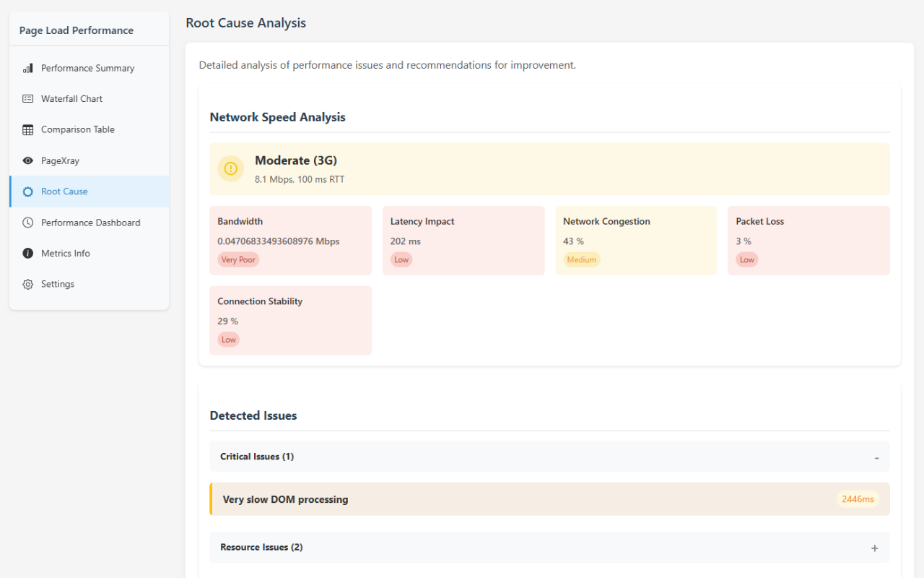This screenshot has height=578, width=924.
Task: Click the Network Speed Analysis heading
Action: coord(278,117)
